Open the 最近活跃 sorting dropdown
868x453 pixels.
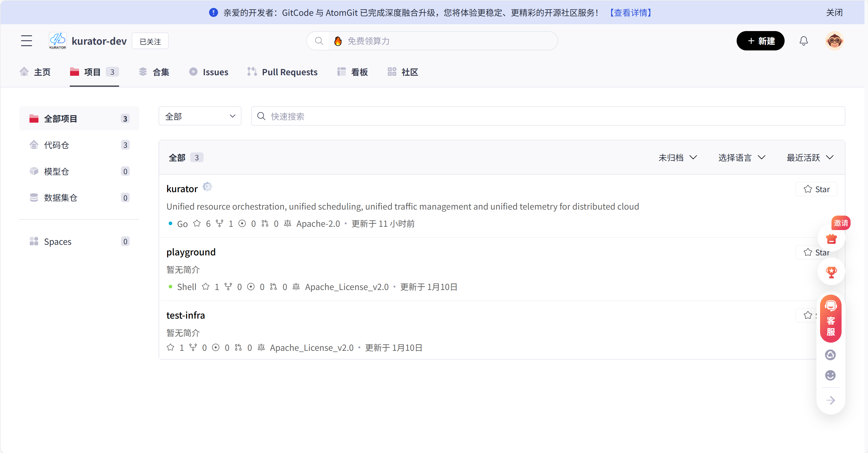point(810,157)
